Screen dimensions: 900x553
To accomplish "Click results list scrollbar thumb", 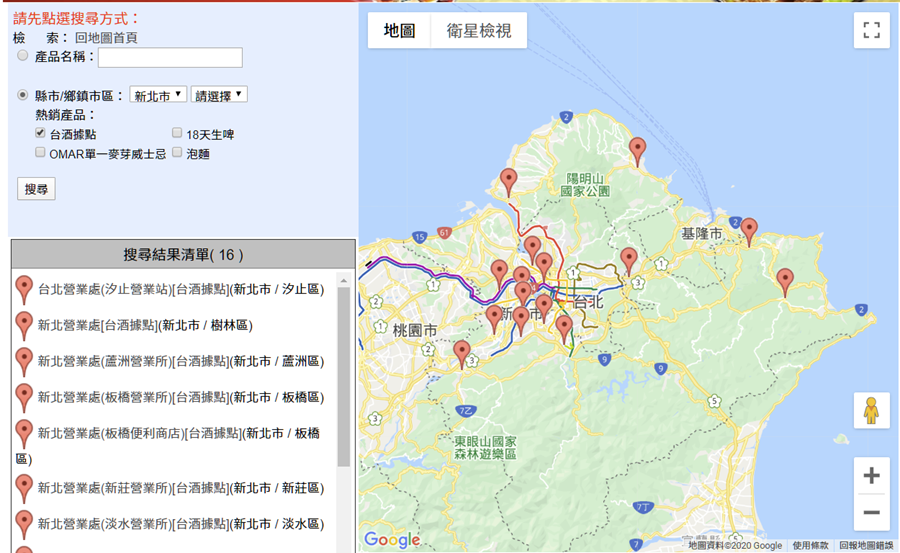I will click(343, 377).
